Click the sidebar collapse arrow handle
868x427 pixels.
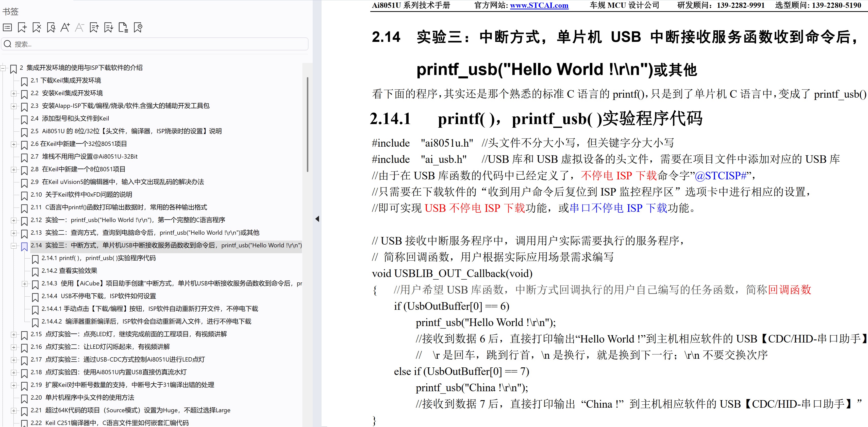coord(317,219)
